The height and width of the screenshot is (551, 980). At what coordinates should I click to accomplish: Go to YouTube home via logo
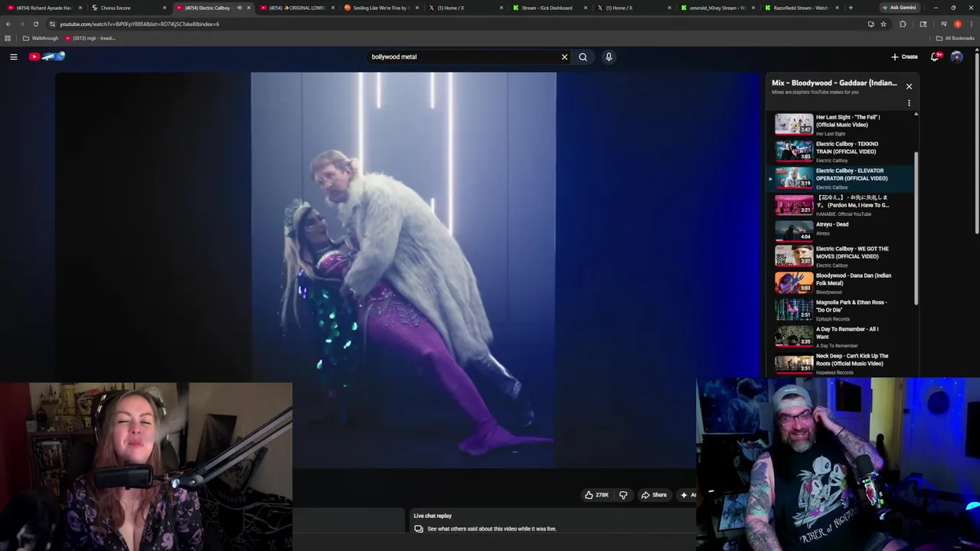(x=47, y=57)
